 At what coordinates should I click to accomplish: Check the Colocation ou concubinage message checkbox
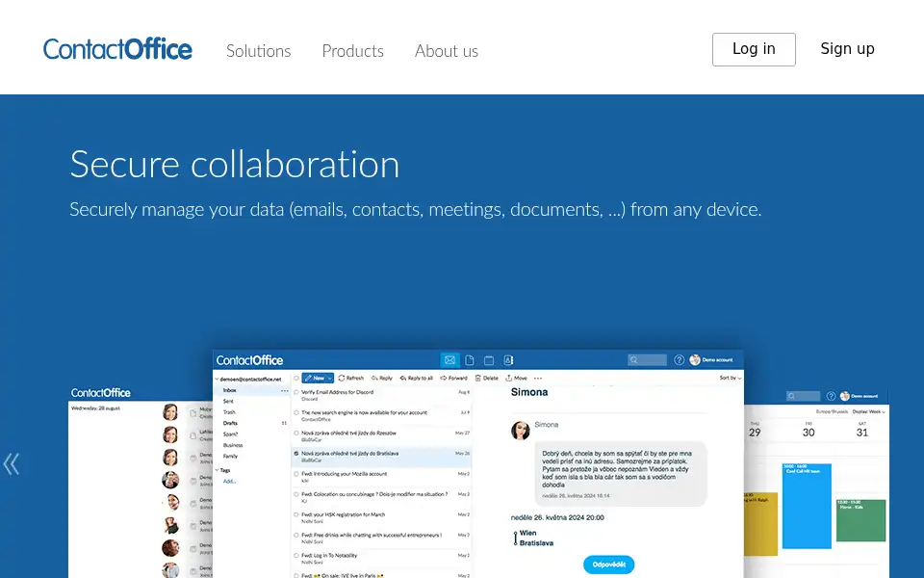[296, 494]
